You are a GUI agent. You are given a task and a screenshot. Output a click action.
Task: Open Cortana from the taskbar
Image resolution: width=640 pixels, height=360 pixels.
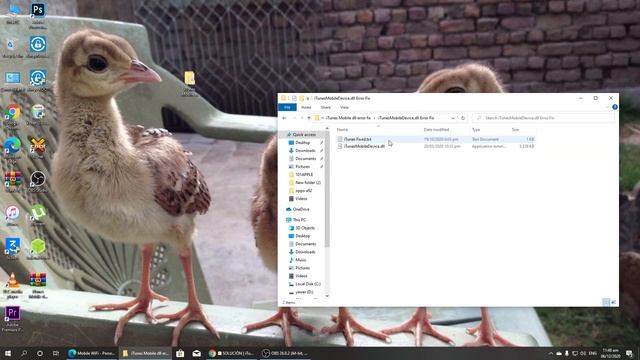pyautogui.click(x=40, y=353)
